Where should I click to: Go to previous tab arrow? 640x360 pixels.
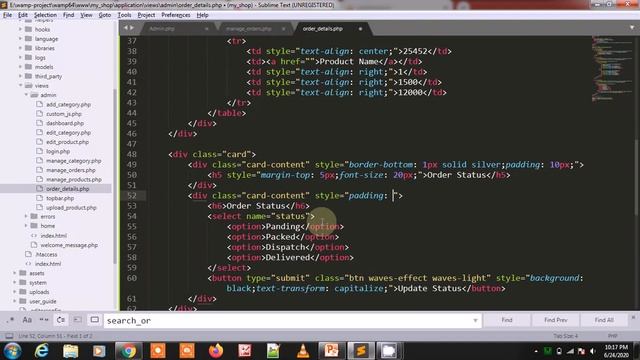tap(126, 28)
